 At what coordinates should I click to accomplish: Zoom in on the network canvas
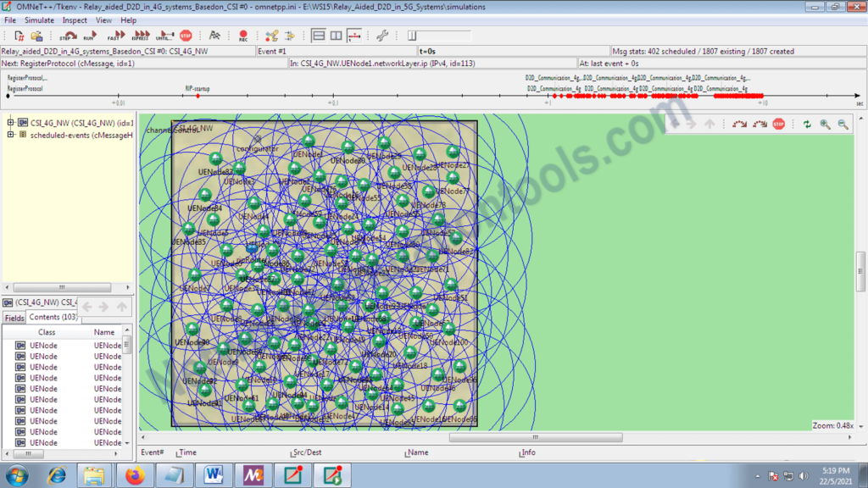point(825,124)
